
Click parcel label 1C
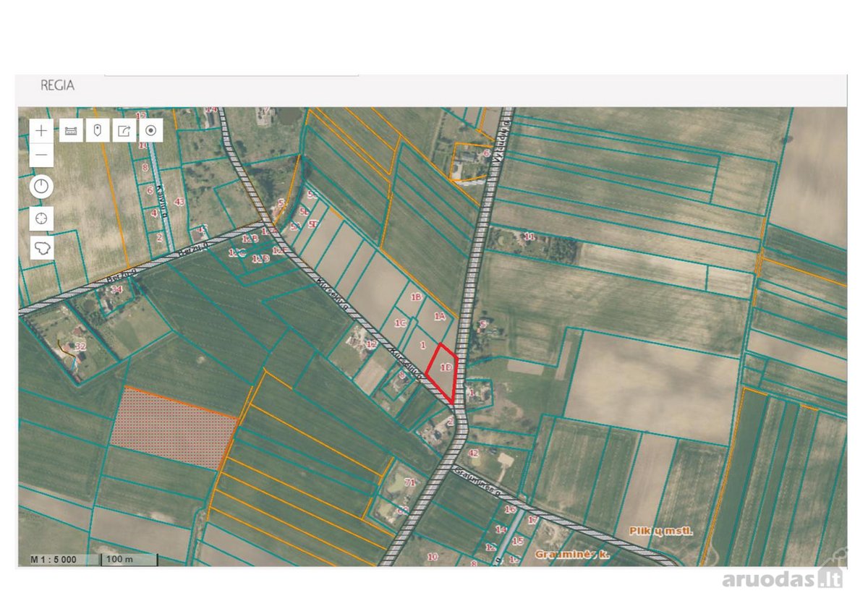point(402,323)
